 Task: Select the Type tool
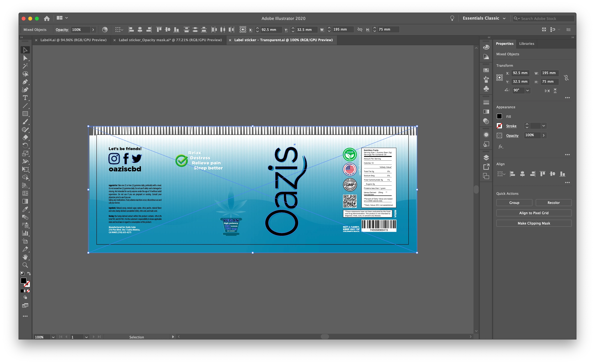[x=25, y=98]
